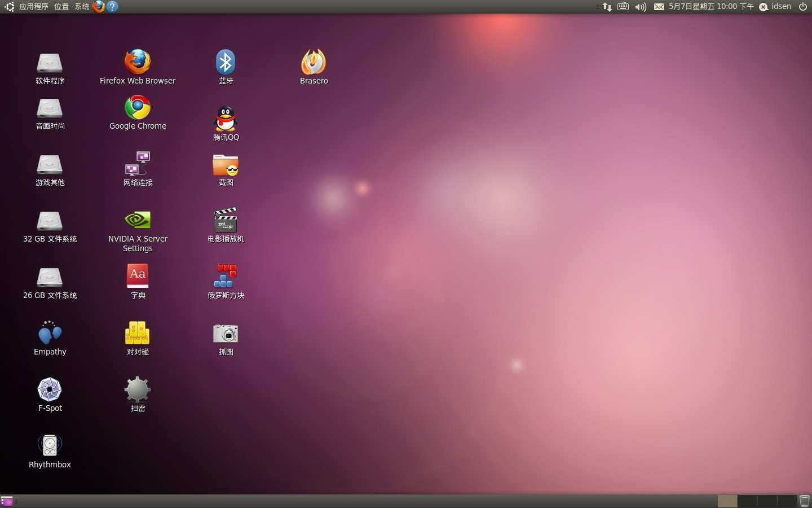Screen dimensions: 812x508
Task: Click the 蓝牙 Bluetooth icon
Action: click(x=226, y=62)
